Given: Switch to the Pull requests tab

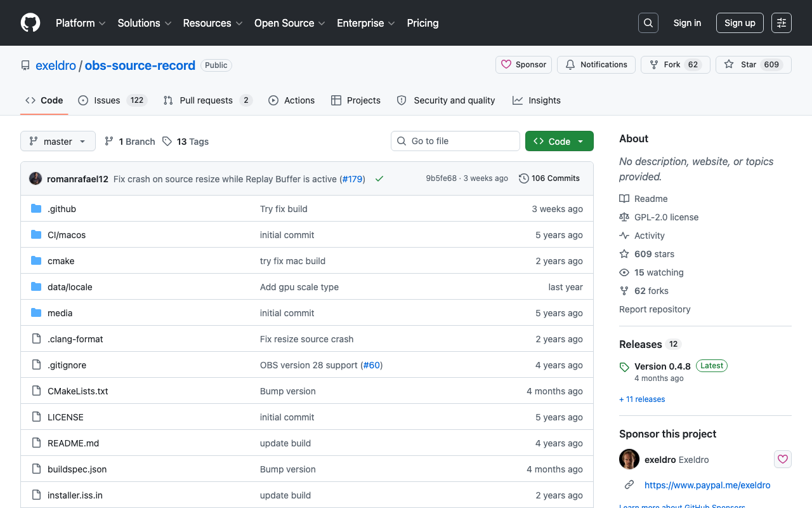Looking at the screenshot, I should point(207,100).
